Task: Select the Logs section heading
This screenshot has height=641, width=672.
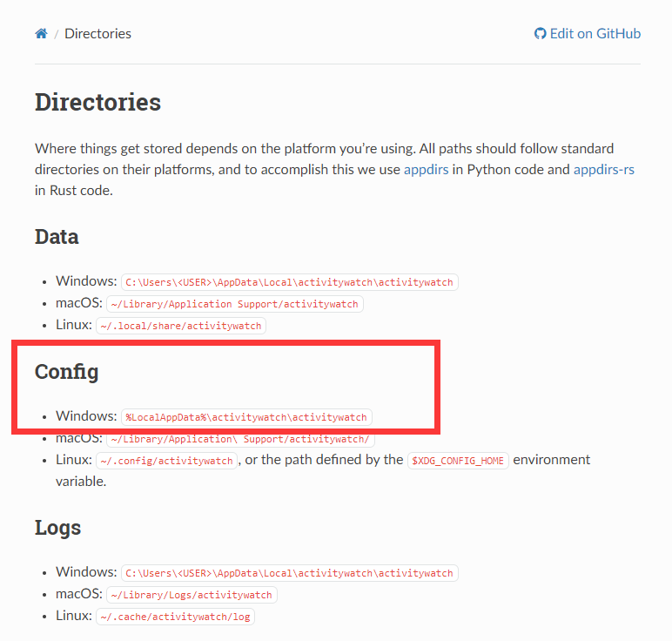Action: (x=57, y=527)
